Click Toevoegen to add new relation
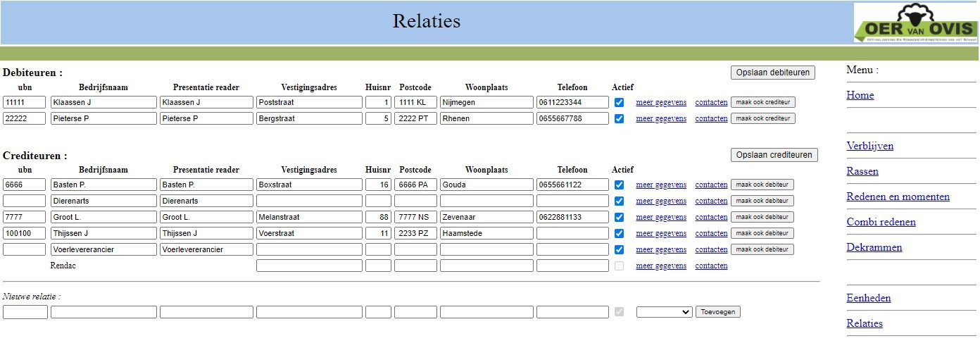 (717, 312)
